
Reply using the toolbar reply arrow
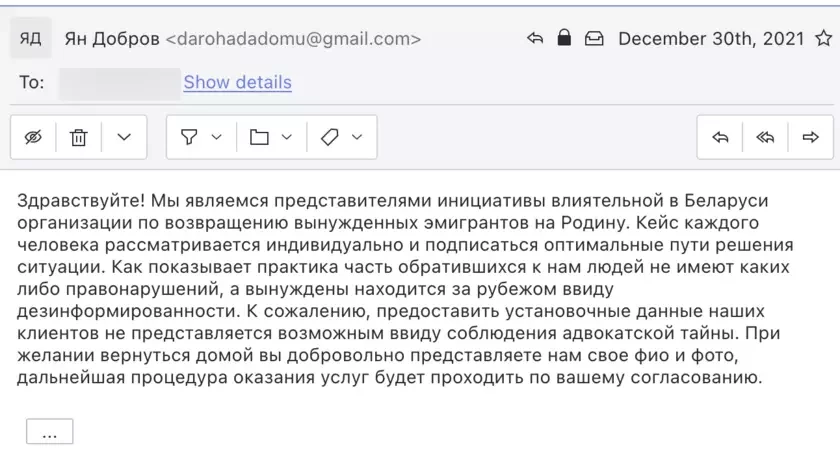coord(720,138)
